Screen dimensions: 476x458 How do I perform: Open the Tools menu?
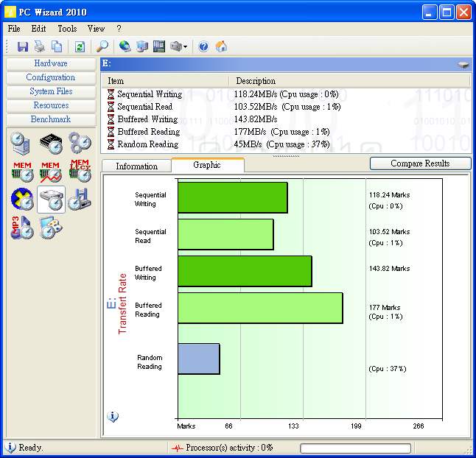coord(67,29)
